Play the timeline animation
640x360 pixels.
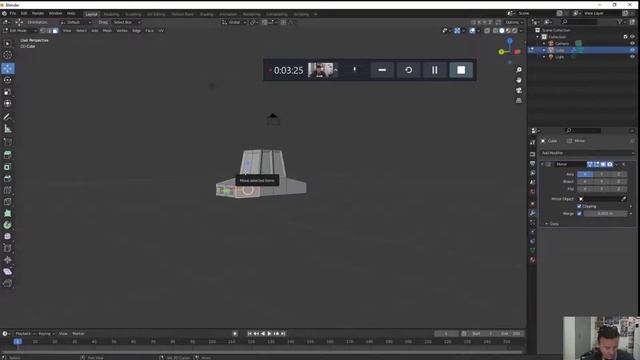point(269,333)
